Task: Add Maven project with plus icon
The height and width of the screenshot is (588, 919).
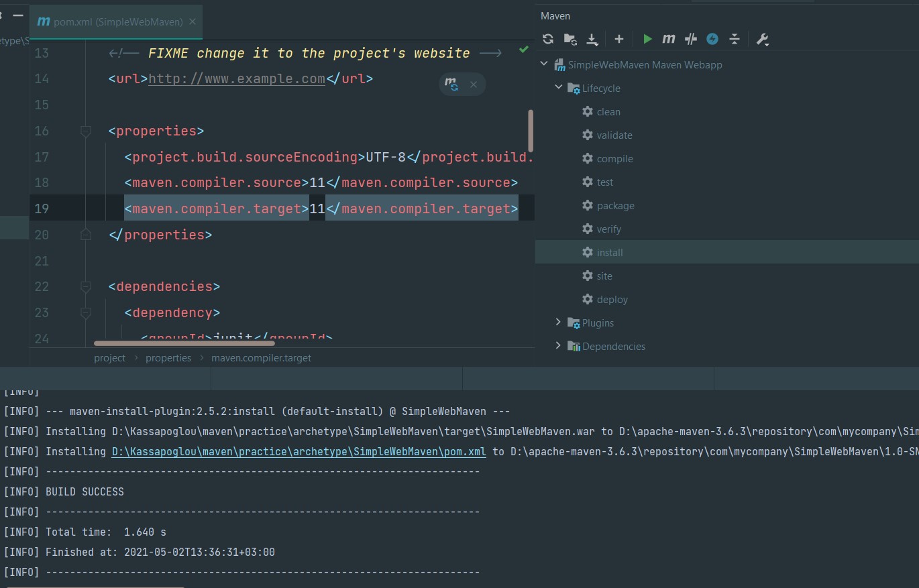Action: click(619, 39)
